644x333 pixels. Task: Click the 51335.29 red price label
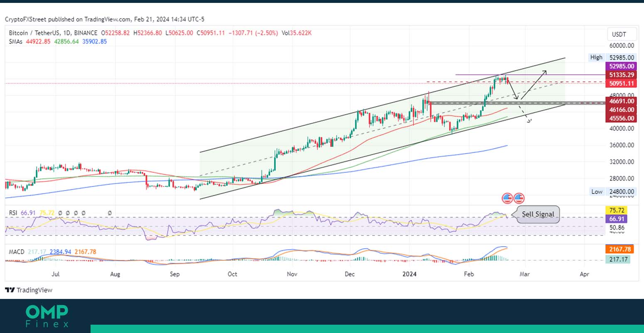622,75
